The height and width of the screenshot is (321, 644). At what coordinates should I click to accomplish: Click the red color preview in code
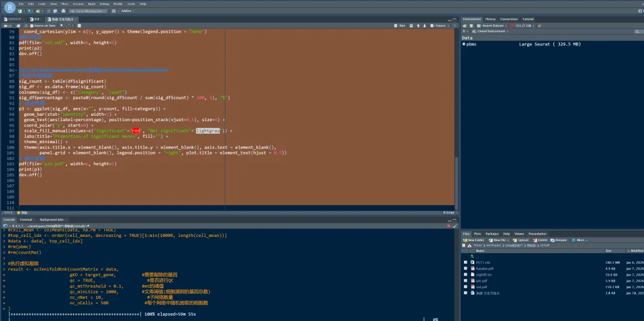pos(136,131)
